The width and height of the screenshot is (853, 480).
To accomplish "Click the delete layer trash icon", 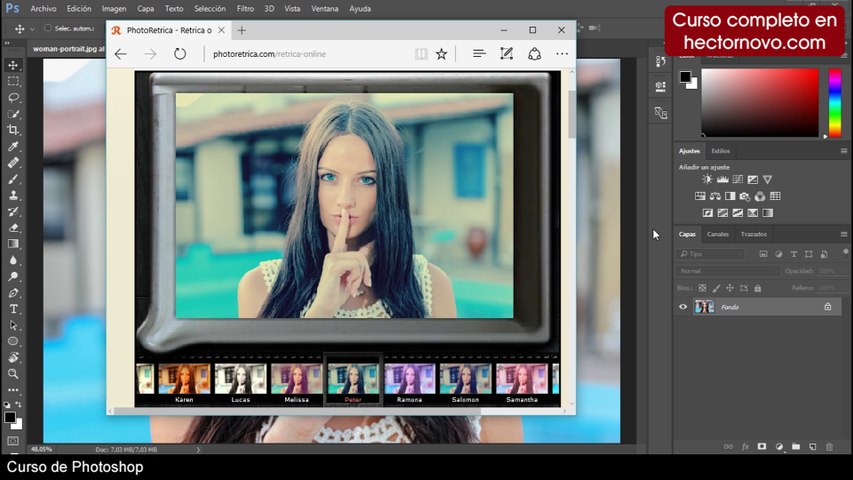I will (829, 447).
